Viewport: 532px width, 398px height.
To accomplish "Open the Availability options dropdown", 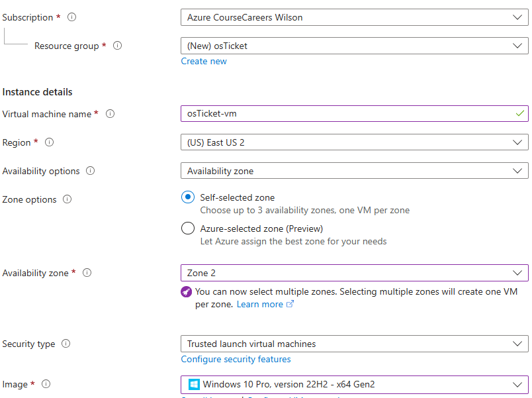I will (354, 171).
